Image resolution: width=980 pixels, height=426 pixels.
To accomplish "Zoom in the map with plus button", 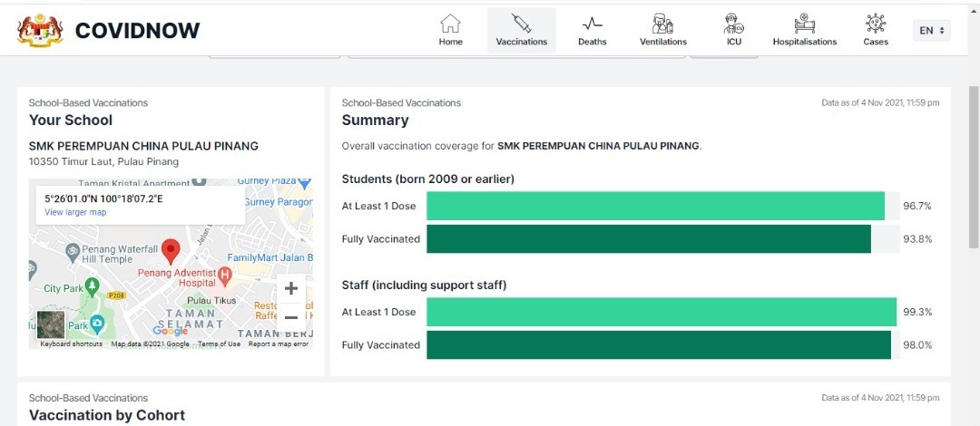I will pyautogui.click(x=290, y=288).
